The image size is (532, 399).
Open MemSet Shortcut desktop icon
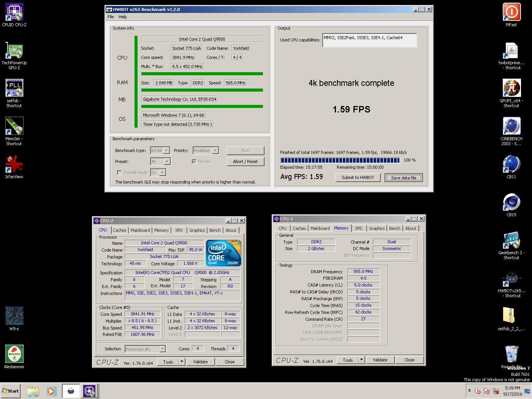[14, 131]
